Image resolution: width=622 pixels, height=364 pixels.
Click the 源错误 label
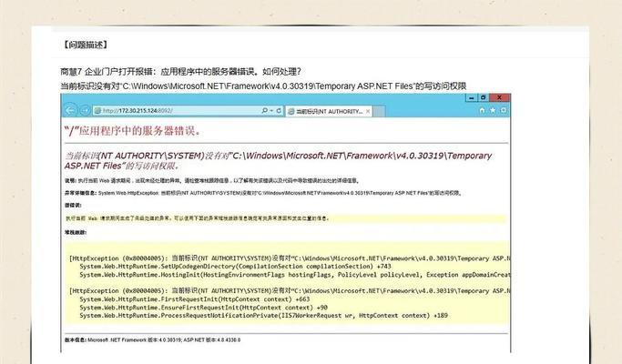73,206
